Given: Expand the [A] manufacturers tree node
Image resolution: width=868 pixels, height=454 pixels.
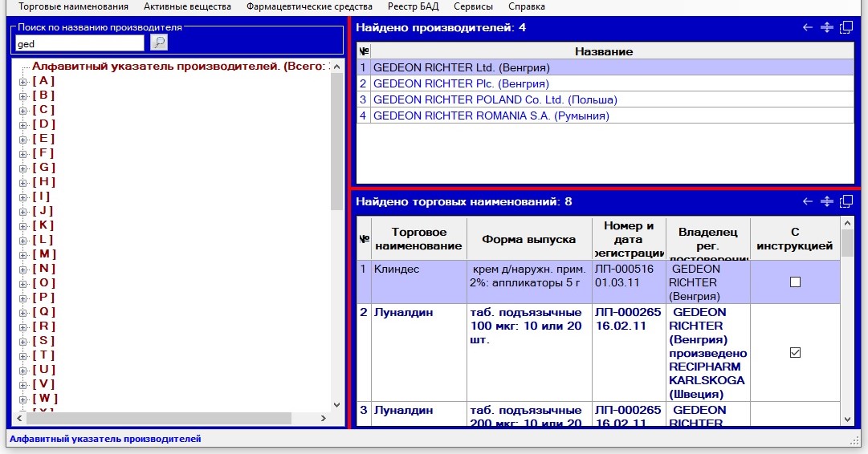Looking at the screenshot, I should click(x=22, y=81).
